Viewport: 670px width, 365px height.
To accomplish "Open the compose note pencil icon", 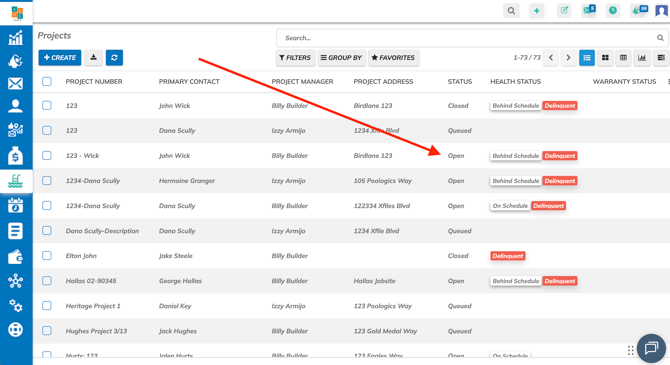I will point(564,11).
